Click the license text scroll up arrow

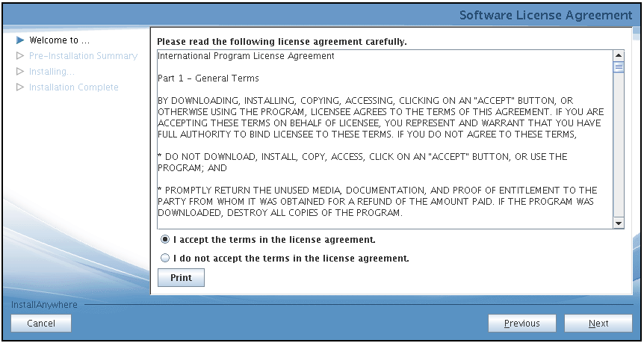click(x=619, y=55)
